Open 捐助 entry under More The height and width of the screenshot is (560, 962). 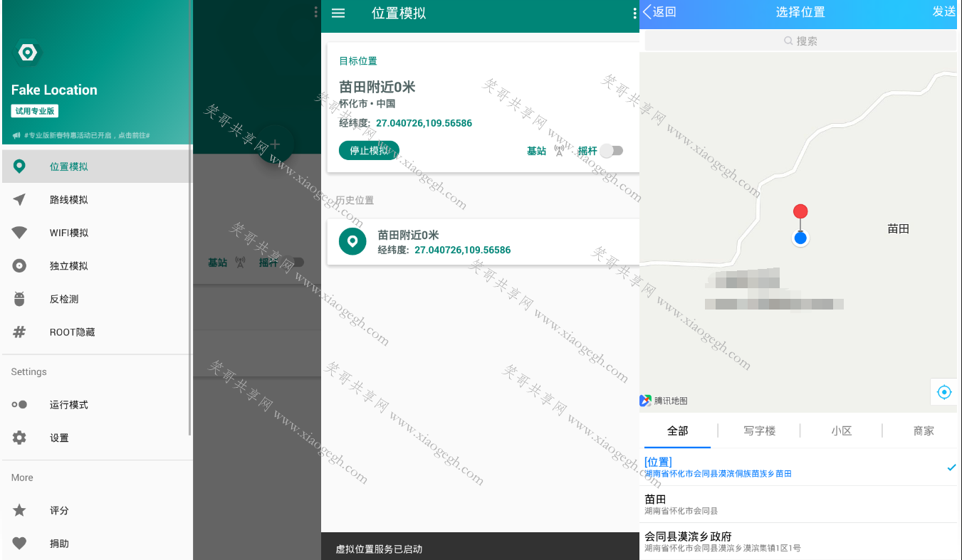click(x=96, y=544)
